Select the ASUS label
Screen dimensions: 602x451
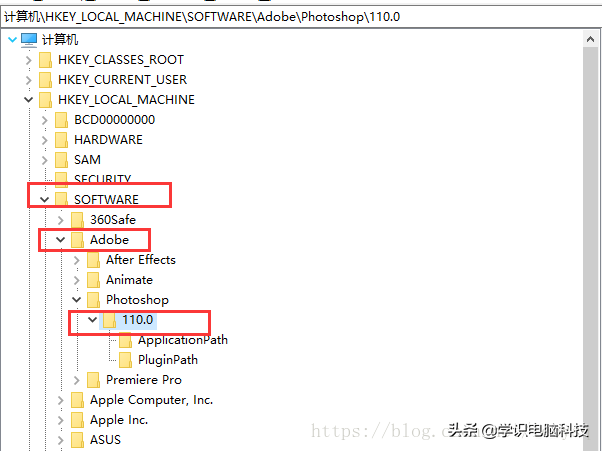click(105, 440)
